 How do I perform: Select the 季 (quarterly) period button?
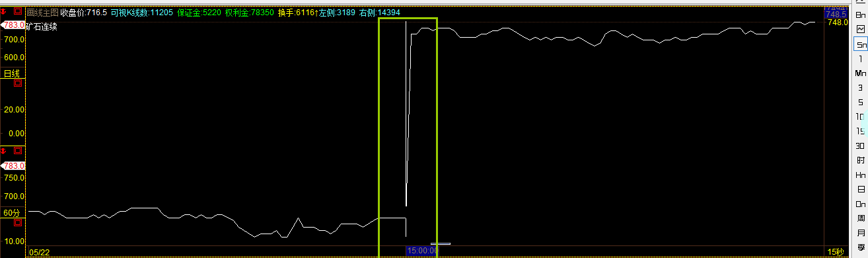[x=860, y=247]
